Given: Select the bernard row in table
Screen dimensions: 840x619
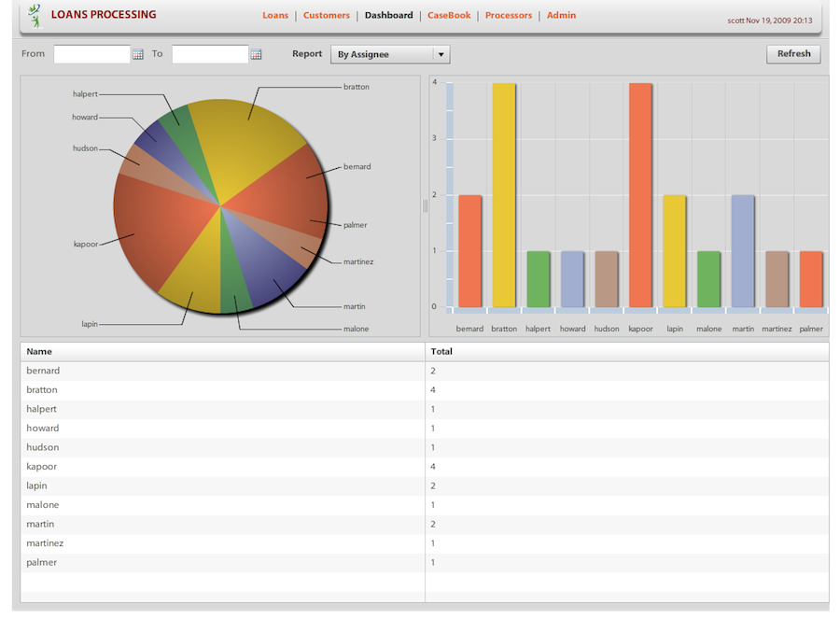Looking at the screenshot, I should click(425, 371).
